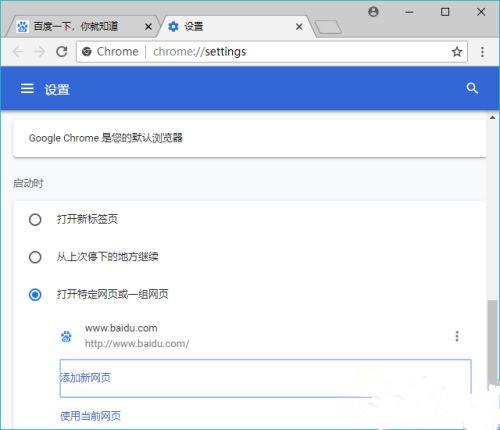500x430 pixels.
Task: Click the Google Chrome 是您的默认浏览器 text
Action: pyautogui.click(x=106, y=138)
